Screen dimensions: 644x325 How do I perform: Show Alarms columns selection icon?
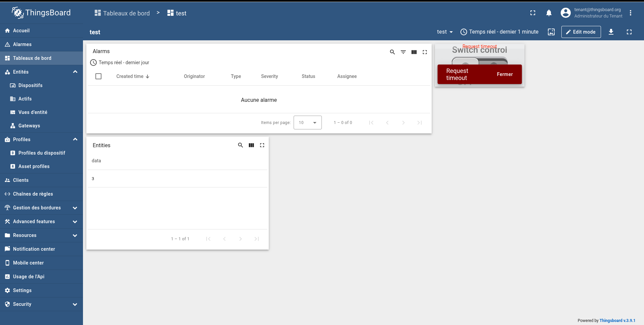point(414,52)
